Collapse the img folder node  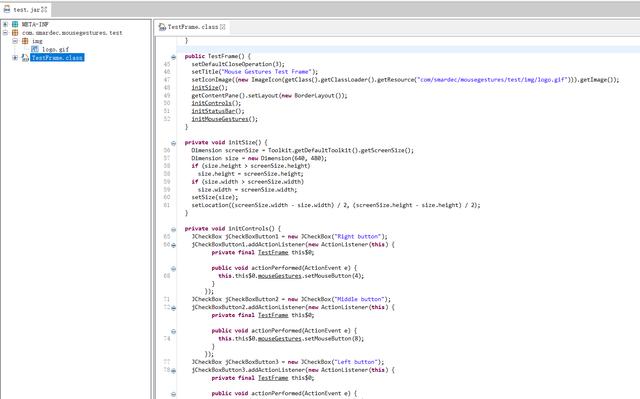coord(15,41)
